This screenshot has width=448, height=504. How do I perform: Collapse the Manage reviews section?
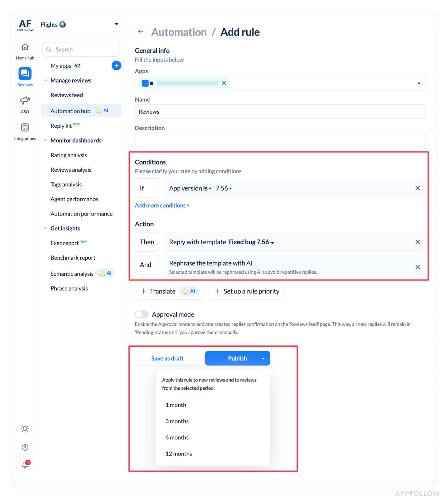(x=46, y=81)
